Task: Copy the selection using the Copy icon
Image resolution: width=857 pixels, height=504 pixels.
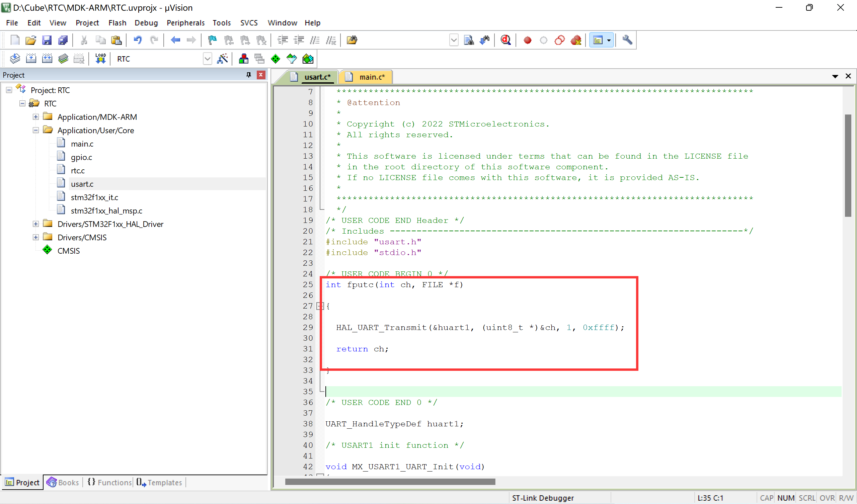Action: coord(100,40)
